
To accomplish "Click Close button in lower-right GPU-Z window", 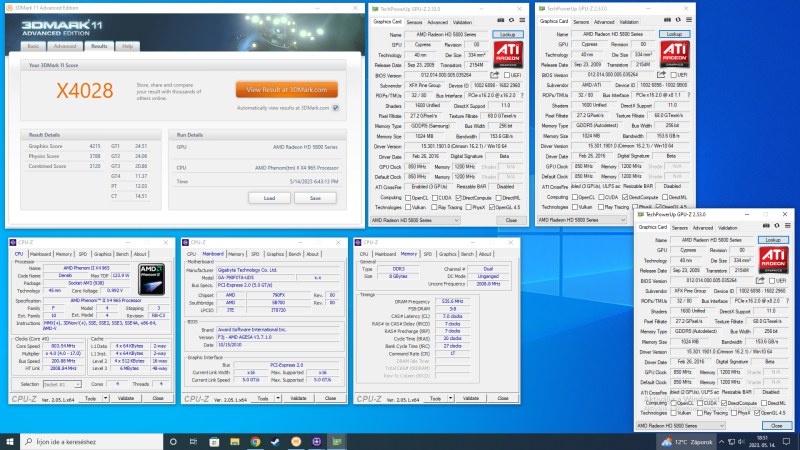I will 777,426.
